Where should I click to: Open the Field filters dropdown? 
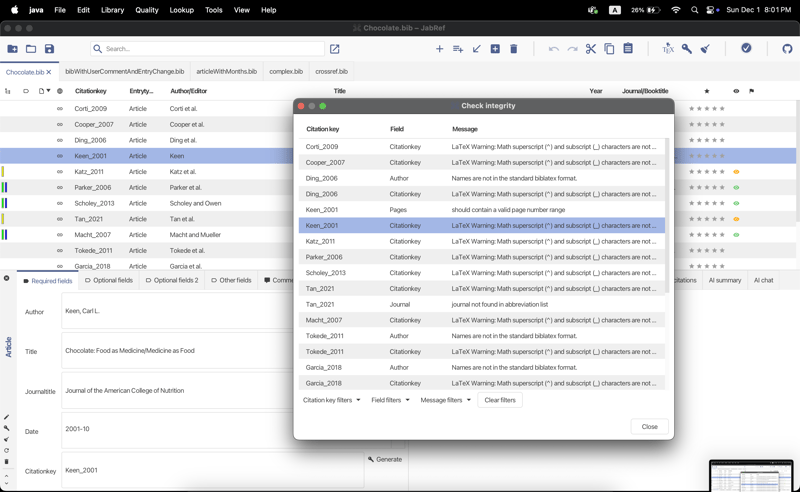point(390,400)
